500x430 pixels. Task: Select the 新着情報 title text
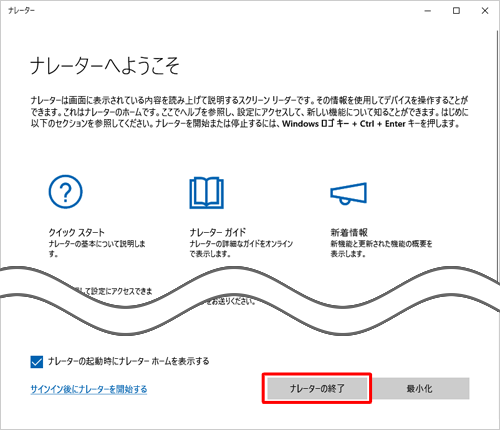[x=349, y=232]
